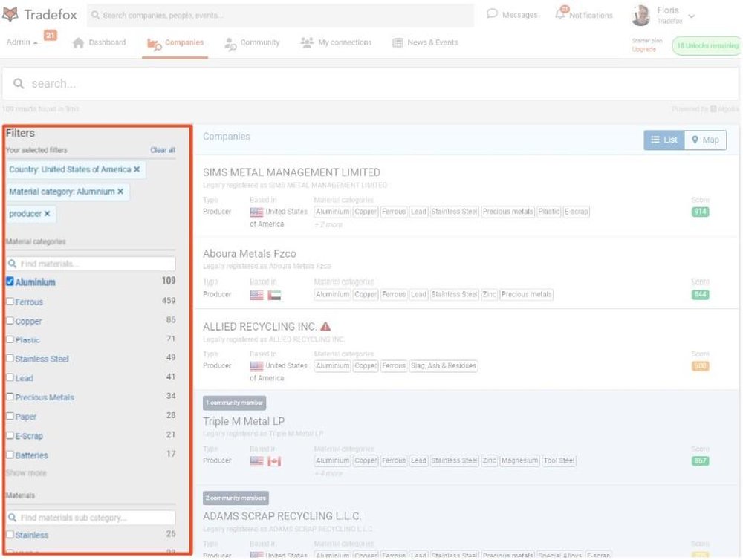Click the 1 community member badge
Screen dimensions: 743x560
235,403
